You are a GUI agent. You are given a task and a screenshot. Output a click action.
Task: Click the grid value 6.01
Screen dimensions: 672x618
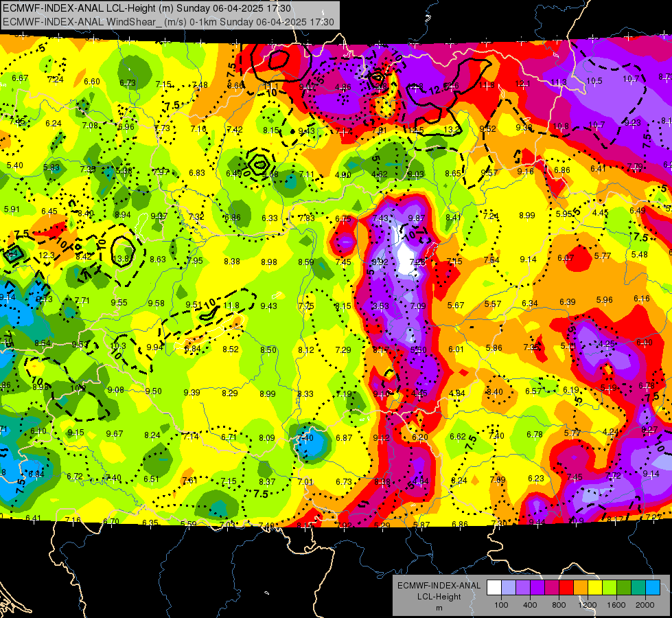coord(456,349)
